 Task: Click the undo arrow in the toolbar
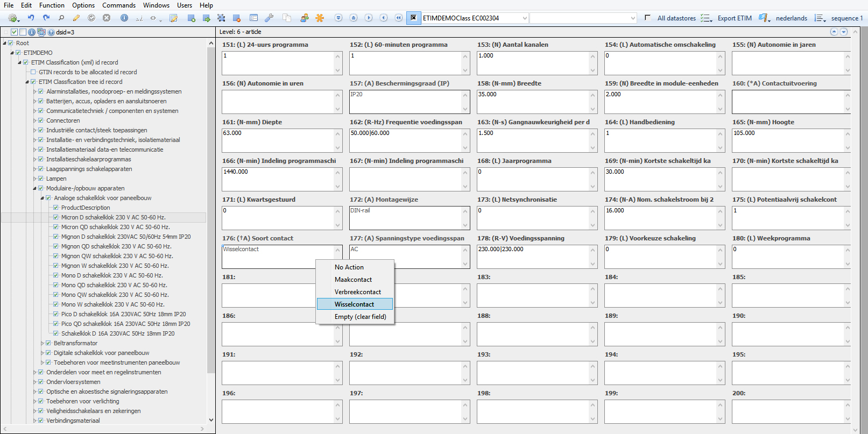coord(31,18)
